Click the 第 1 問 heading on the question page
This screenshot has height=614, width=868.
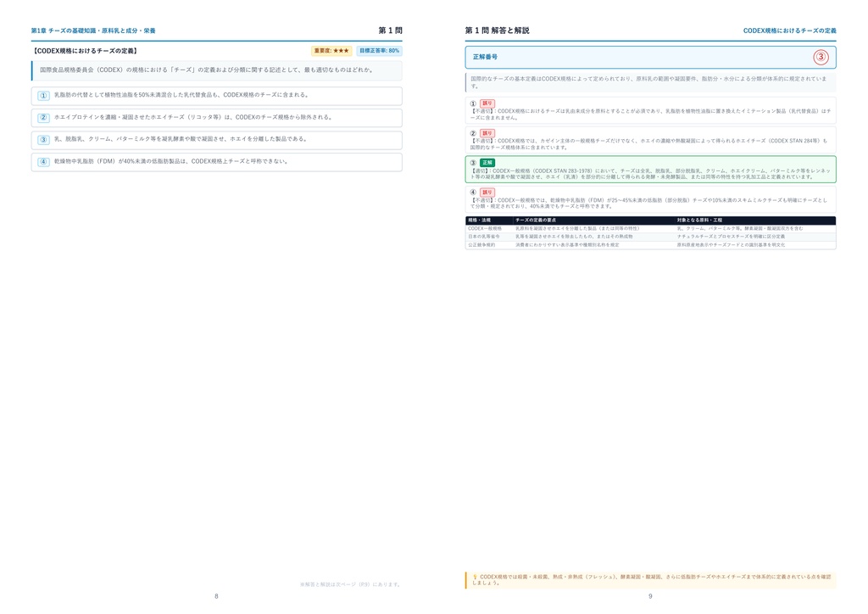pyautogui.click(x=390, y=31)
